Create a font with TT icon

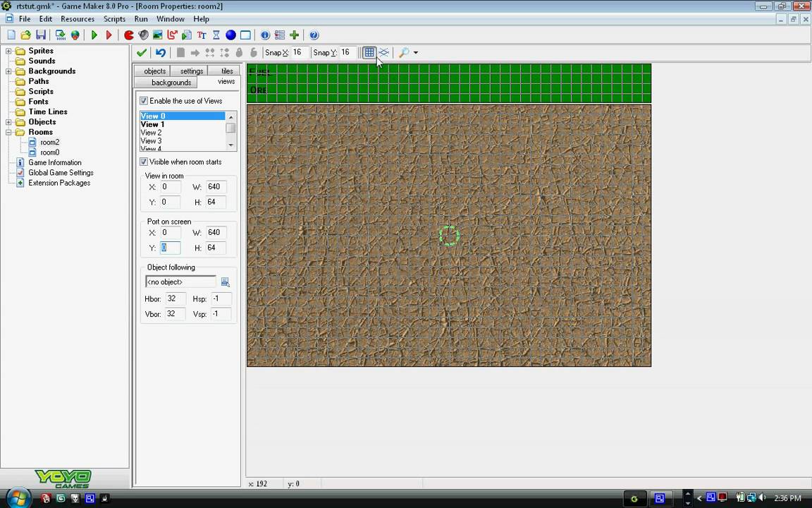202,35
